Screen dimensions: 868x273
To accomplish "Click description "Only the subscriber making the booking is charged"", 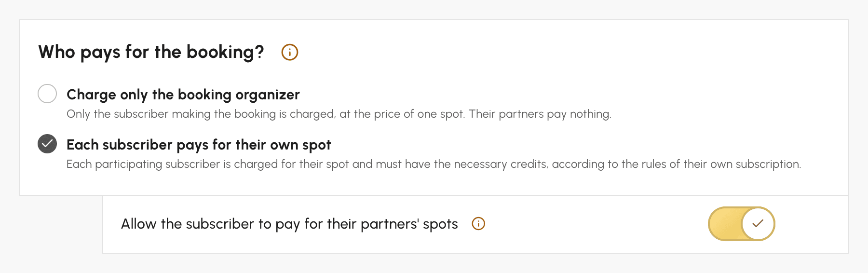I will 201,114.
